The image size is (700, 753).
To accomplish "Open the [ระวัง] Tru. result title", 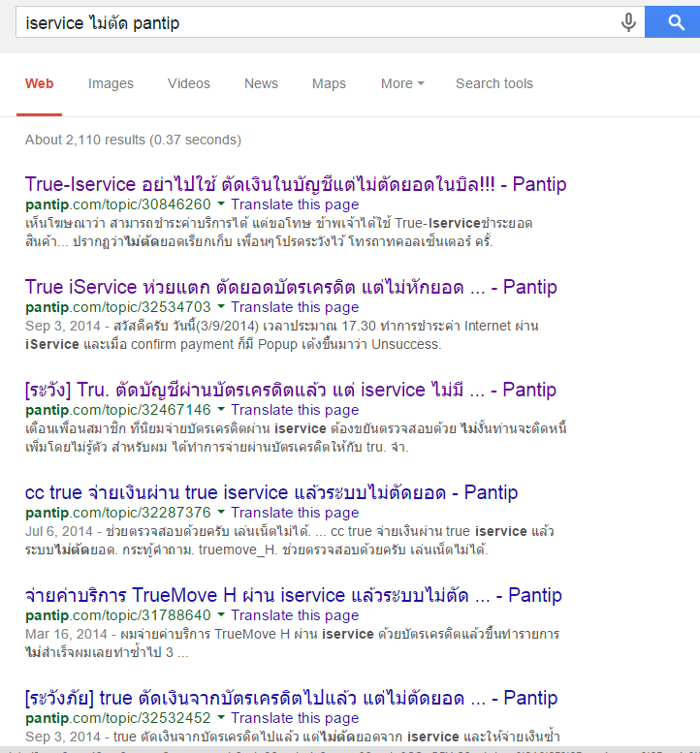I will pyautogui.click(x=291, y=390).
